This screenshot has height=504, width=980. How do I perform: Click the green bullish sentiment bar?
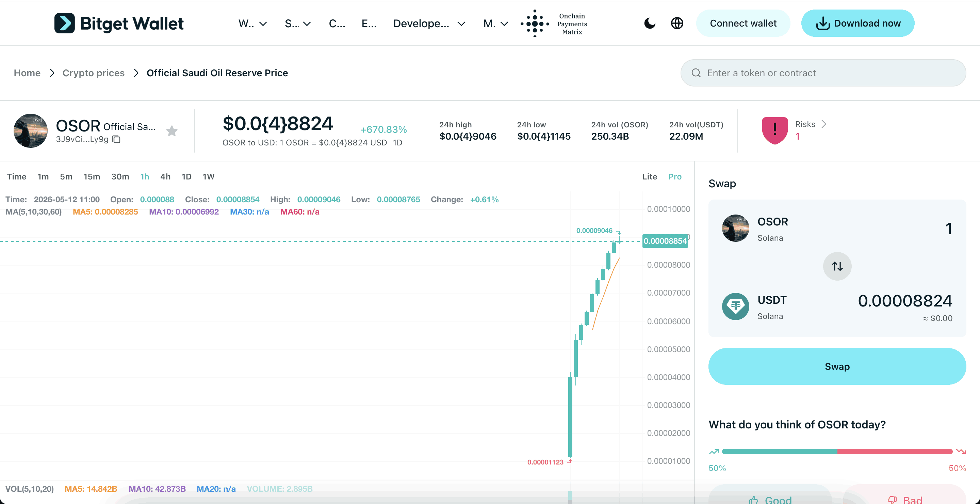[x=779, y=452]
